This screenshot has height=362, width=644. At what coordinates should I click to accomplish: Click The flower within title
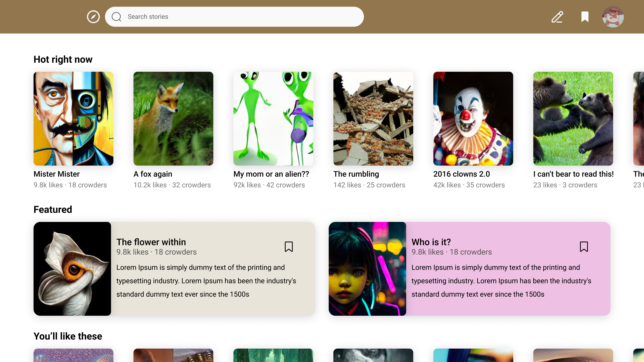(x=151, y=242)
